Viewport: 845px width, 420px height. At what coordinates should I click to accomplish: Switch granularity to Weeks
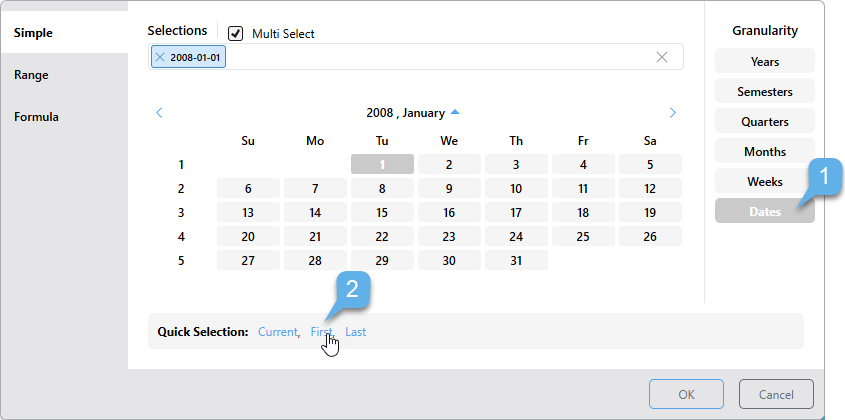point(764,182)
